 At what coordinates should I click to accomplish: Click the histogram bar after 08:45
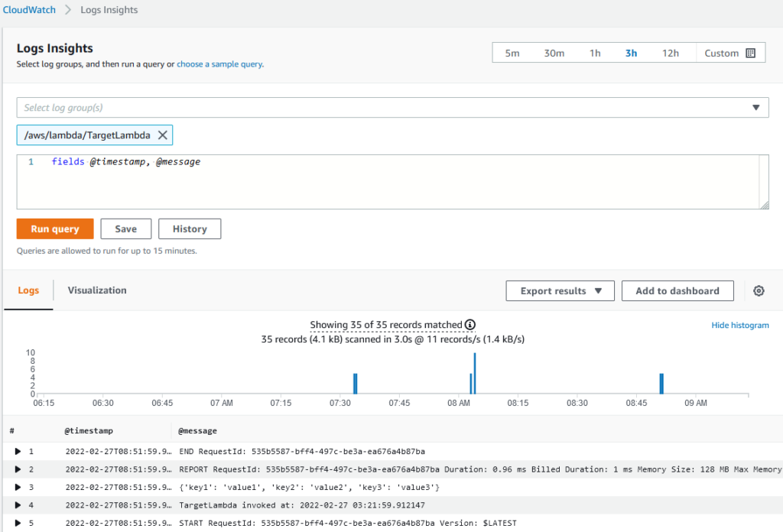click(661, 384)
